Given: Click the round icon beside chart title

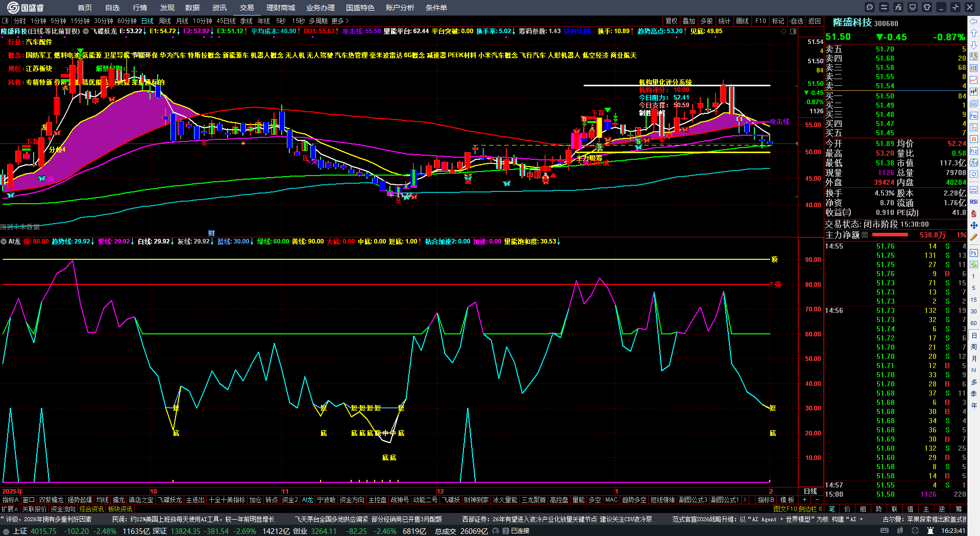Looking at the screenshot, I should (x=86, y=31).
